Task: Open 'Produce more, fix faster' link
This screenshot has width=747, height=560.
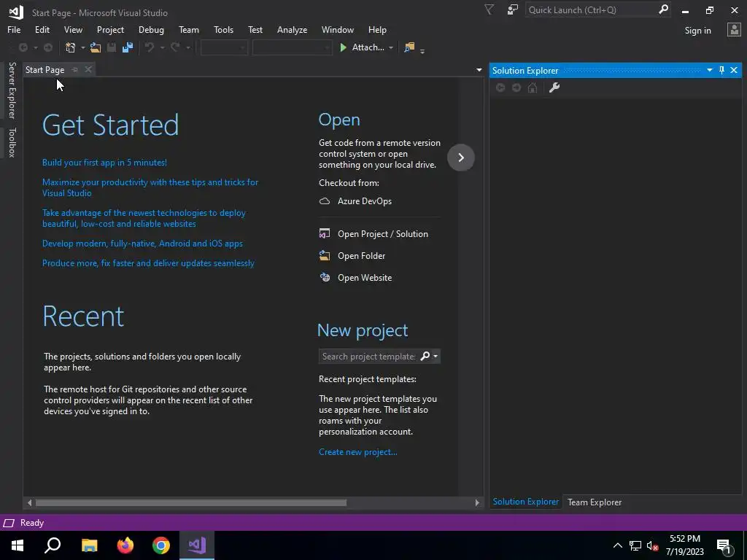Action: pos(148,262)
